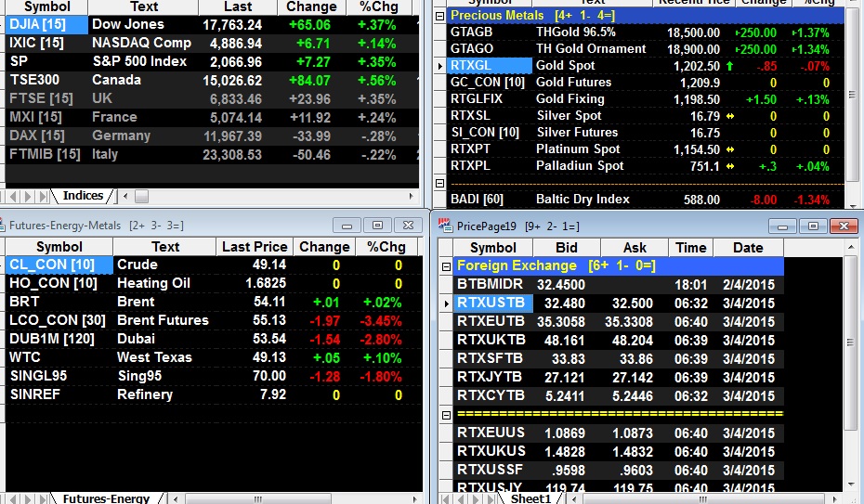Go to the previous sheet in Indices window

pos(14,196)
